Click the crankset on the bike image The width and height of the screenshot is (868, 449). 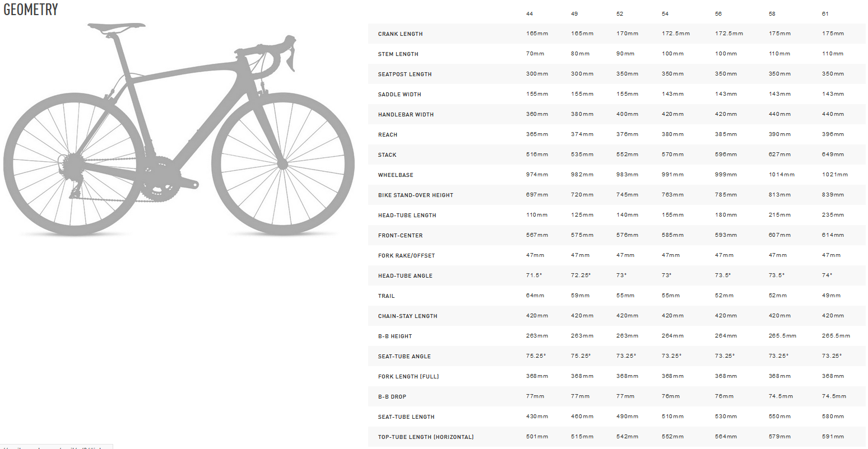160,179
